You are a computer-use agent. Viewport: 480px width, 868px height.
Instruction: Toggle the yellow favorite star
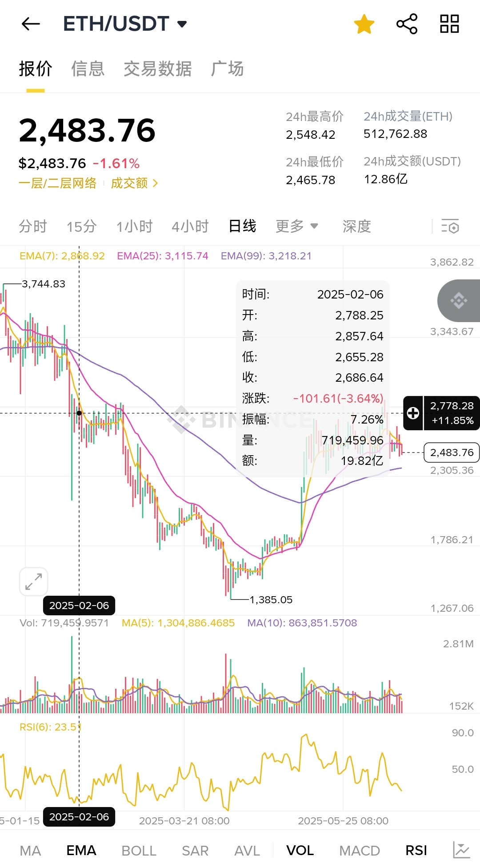pyautogui.click(x=364, y=24)
